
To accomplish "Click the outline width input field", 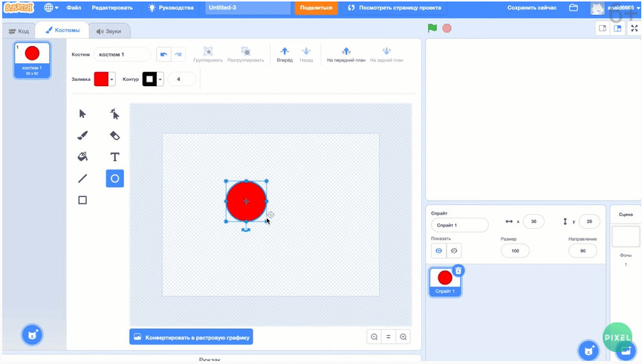I will click(181, 79).
